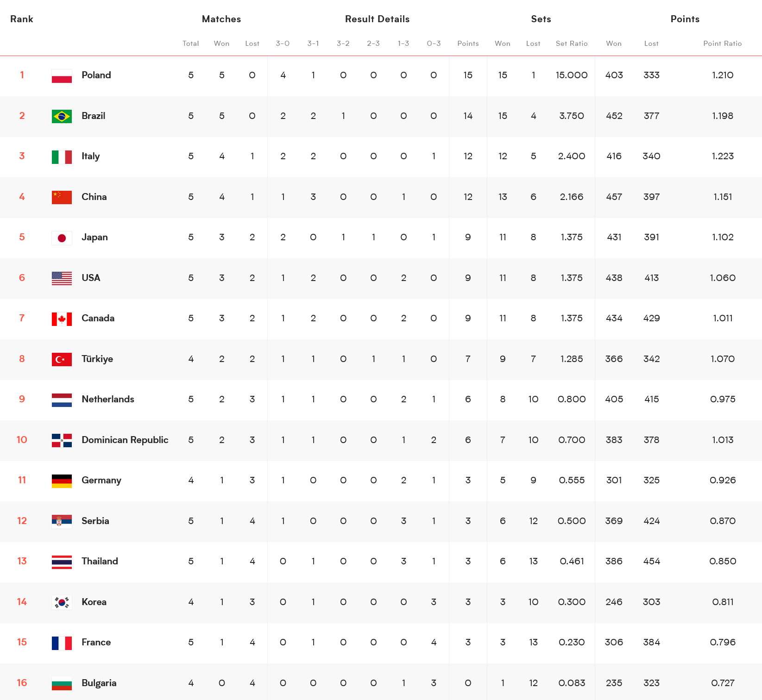Click the Brazil flag icon

[62, 116]
